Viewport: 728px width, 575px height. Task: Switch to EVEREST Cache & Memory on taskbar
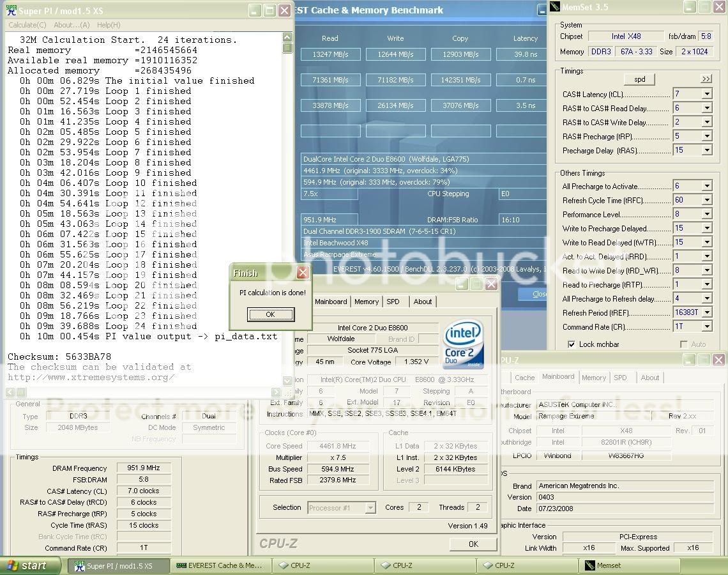point(220,565)
